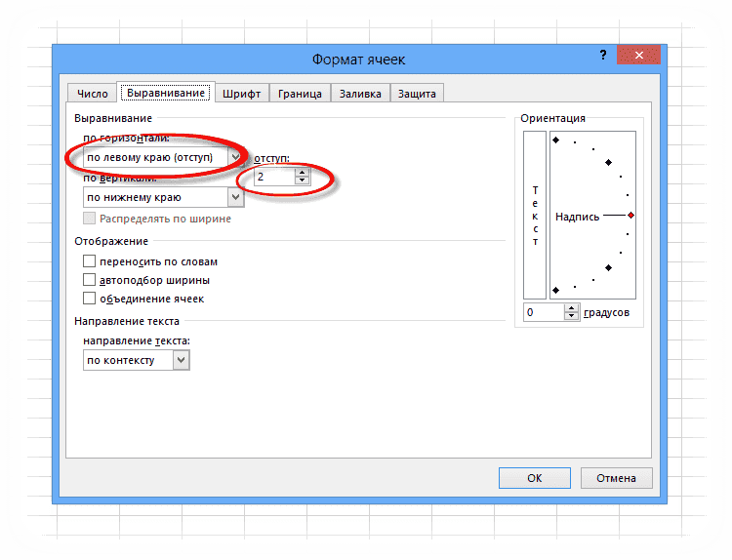
Task: Toggle объединение ячеек checkbox
Action: click(x=89, y=299)
